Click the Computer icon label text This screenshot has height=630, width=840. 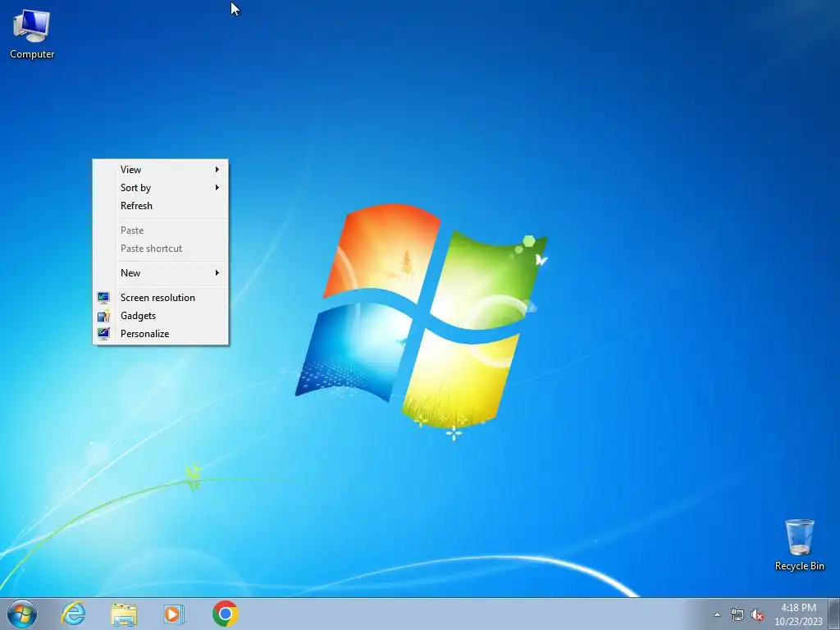click(32, 54)
